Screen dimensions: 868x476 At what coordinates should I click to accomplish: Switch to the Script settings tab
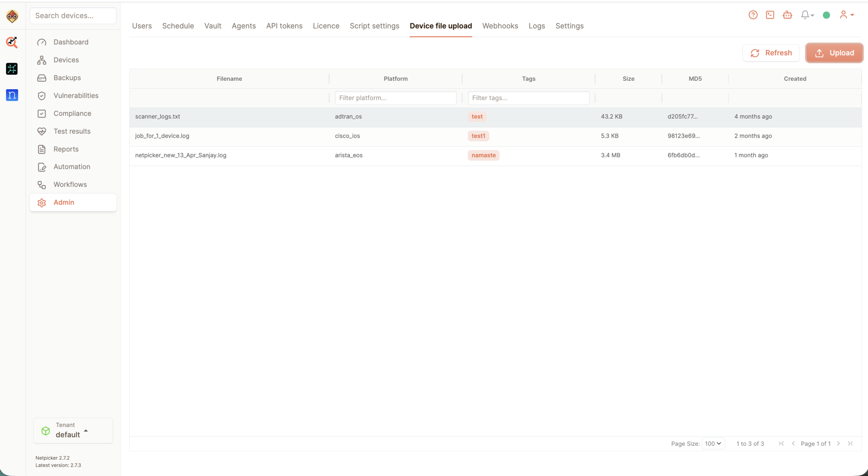pyautogui.click(x=374, y=26)
